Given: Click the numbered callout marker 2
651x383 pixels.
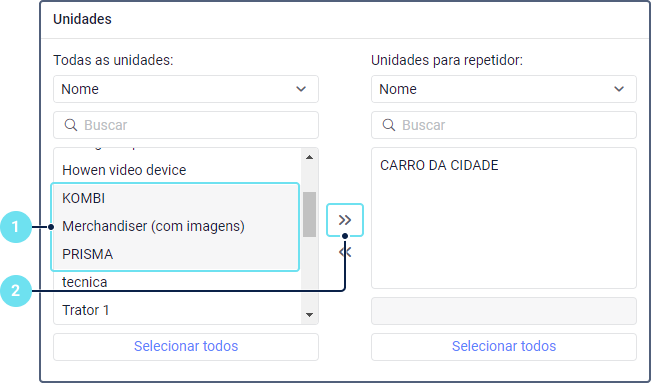Looking at the screenshot, I should 16,291.
